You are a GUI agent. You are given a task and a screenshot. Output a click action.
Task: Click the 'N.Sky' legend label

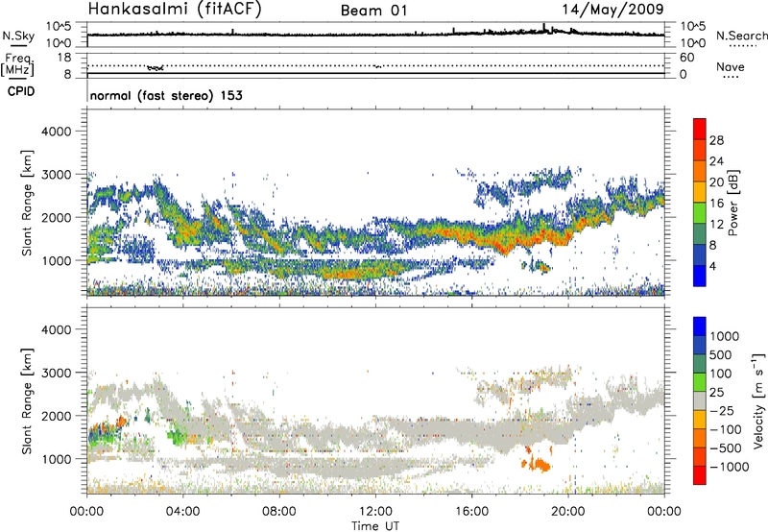pyautogui.click(x=18, y=36)
